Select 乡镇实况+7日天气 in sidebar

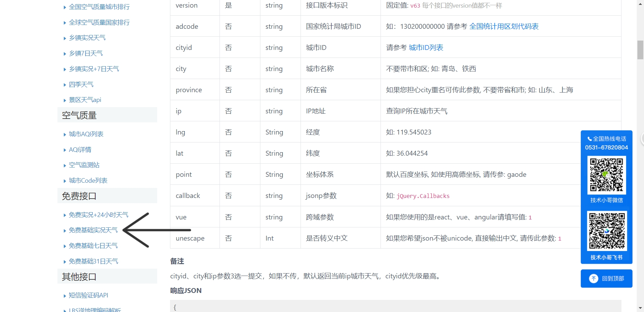[x=94, y=69]
